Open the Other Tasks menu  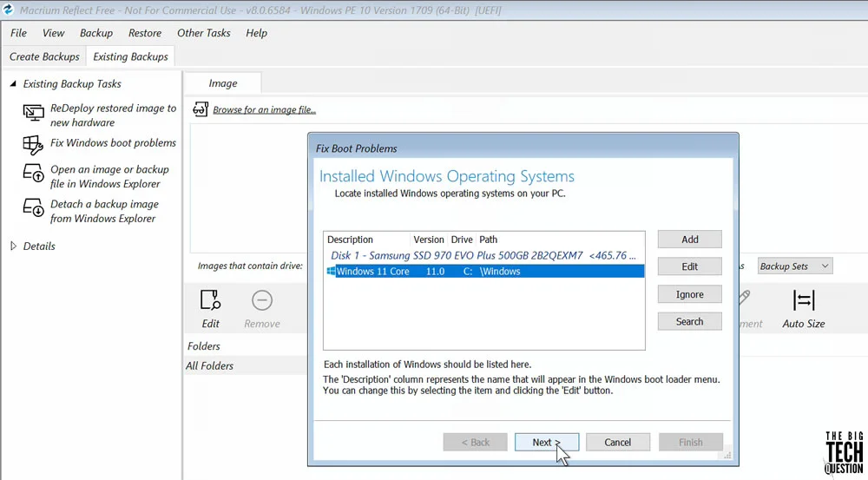(204, 33)
